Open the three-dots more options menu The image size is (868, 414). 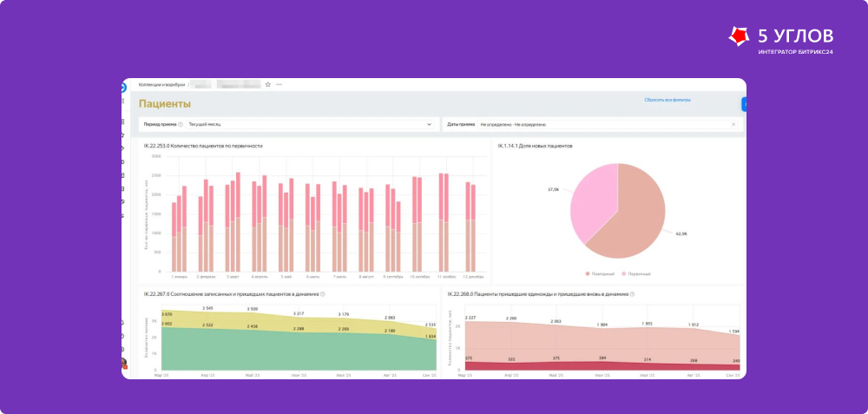click(279, 85)
